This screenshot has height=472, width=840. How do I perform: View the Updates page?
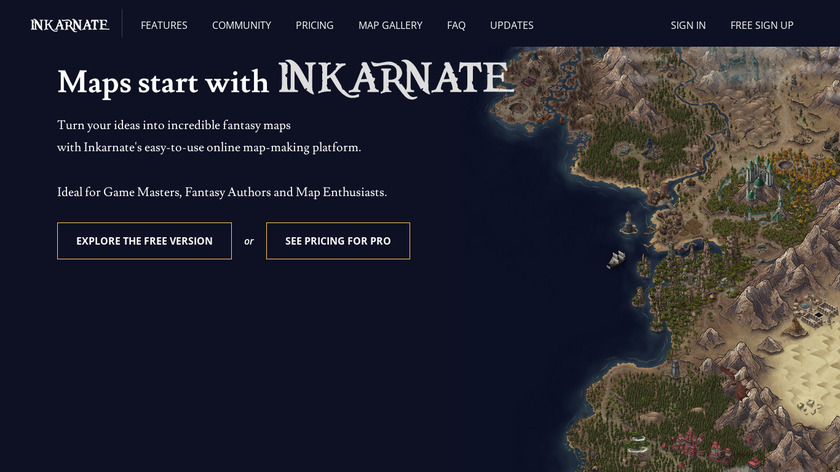[x=512, y=25]
